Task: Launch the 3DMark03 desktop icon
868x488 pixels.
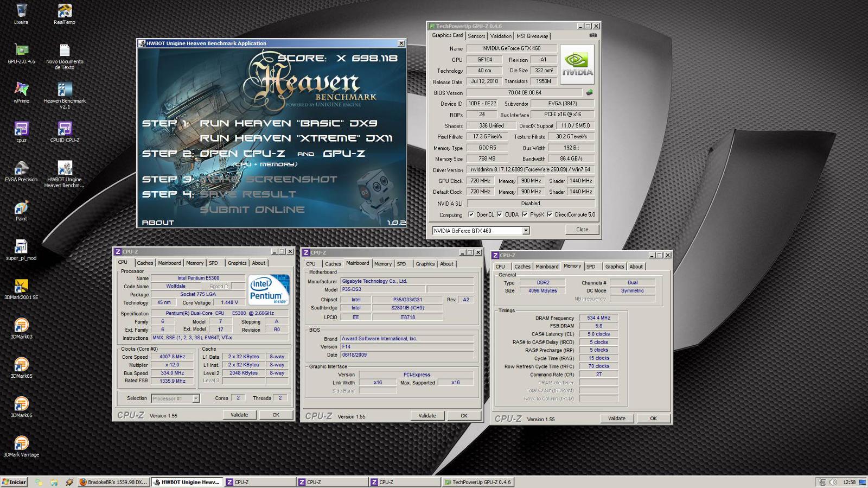Action: (21, 328)
